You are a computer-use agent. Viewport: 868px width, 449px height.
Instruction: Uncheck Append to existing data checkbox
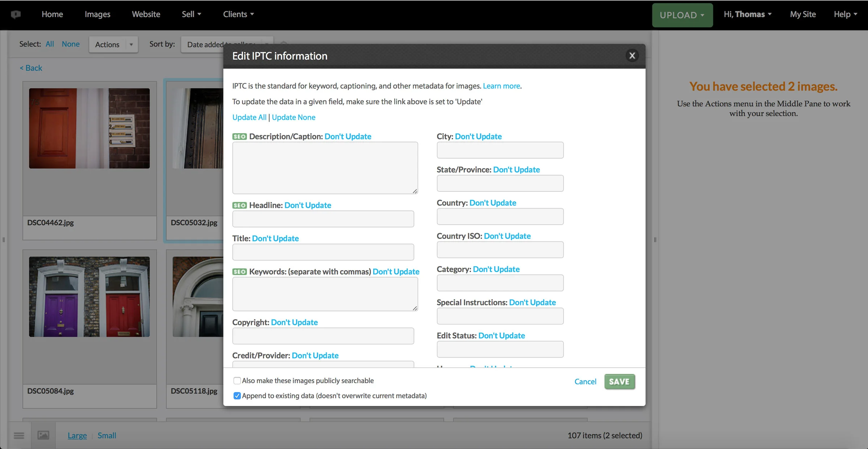pos(237,396)
